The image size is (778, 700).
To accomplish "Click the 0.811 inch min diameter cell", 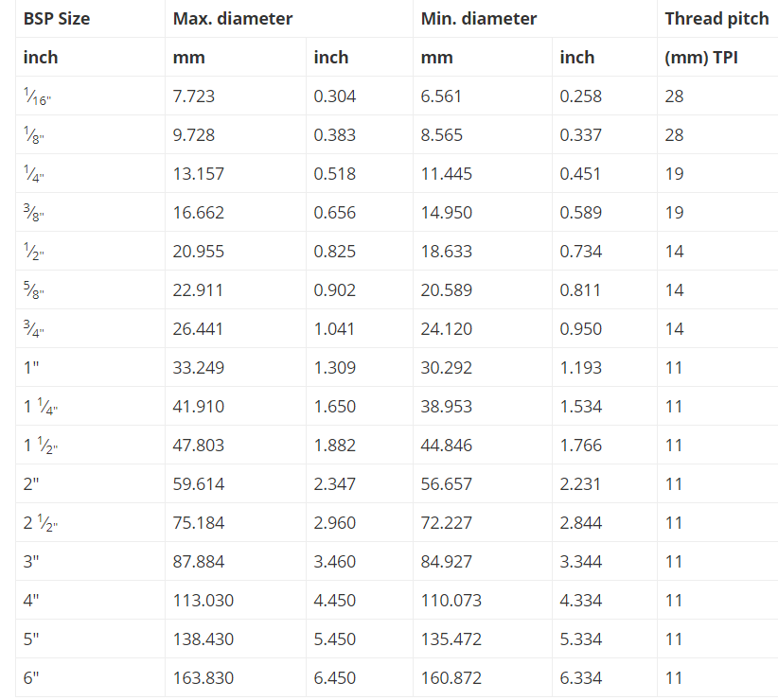I will coord(605,290).
